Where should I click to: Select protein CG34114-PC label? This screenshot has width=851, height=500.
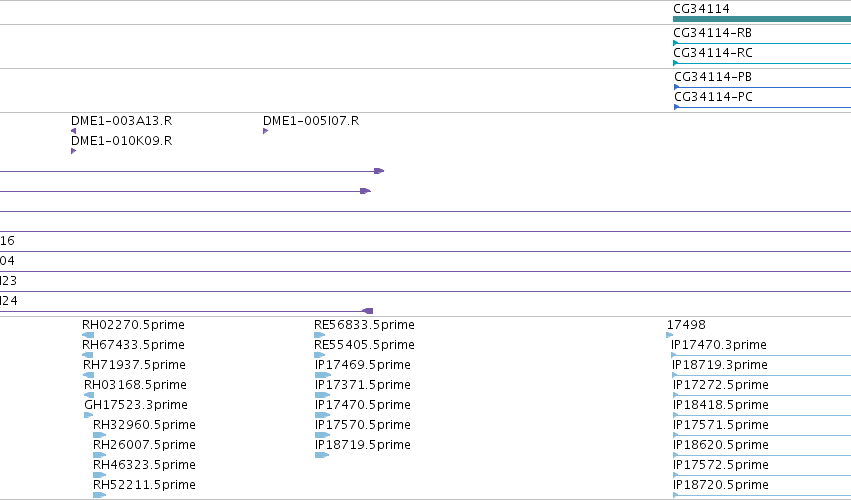click(x=713, y=97)
